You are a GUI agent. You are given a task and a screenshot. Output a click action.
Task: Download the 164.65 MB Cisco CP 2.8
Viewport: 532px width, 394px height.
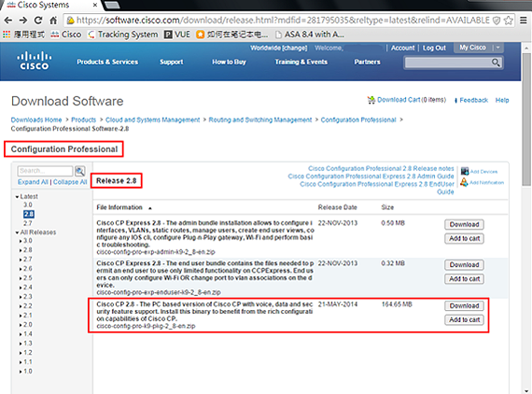tap(464, 305)
